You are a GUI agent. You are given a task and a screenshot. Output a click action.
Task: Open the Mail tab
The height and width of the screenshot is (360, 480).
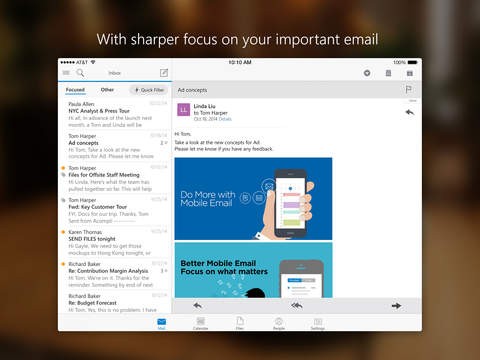(161, 324)
